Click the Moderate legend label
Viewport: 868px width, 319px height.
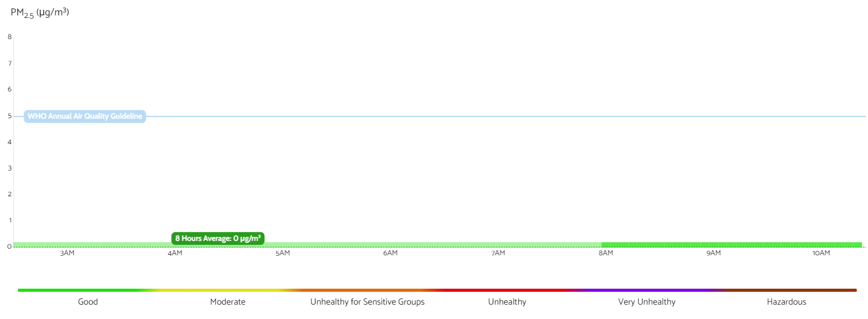point(228,302)
